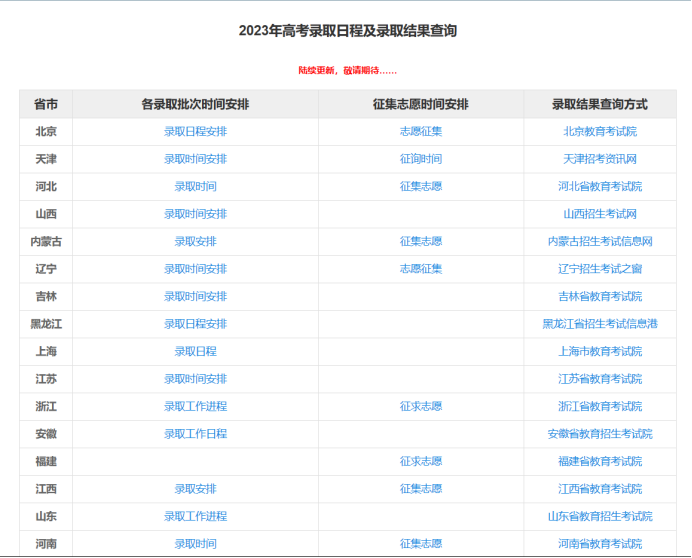The width and height of the screenshot is (692, 558).
Task: Open 辽宁 row's 录取时间安排 link
Action: point(196,269)
